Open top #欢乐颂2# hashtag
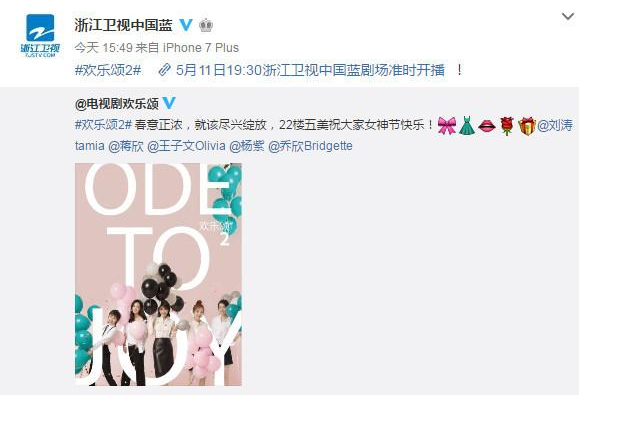 pyautogui.click(x=108, y=70)
